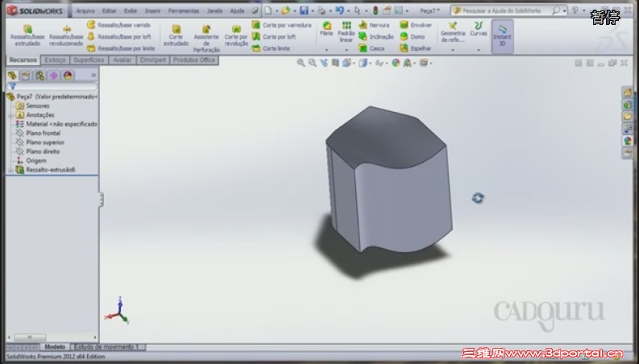Click the Save file icon
639x364 pixels.
[304, 10]
